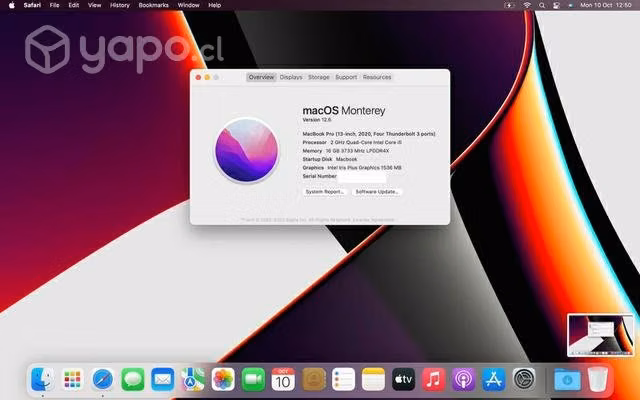Click the Graphics Intel Iris Plus text
640x400 pixels.
352,168
